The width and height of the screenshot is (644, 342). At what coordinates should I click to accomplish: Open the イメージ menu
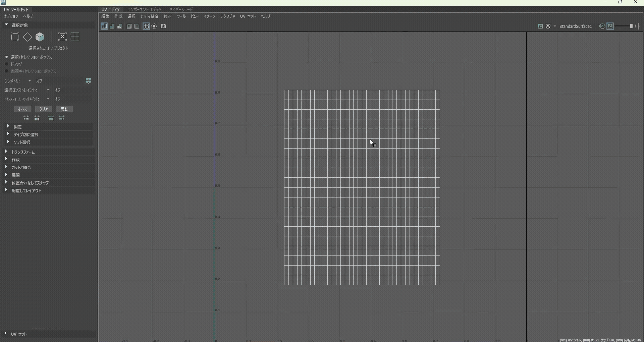[209, 16]
